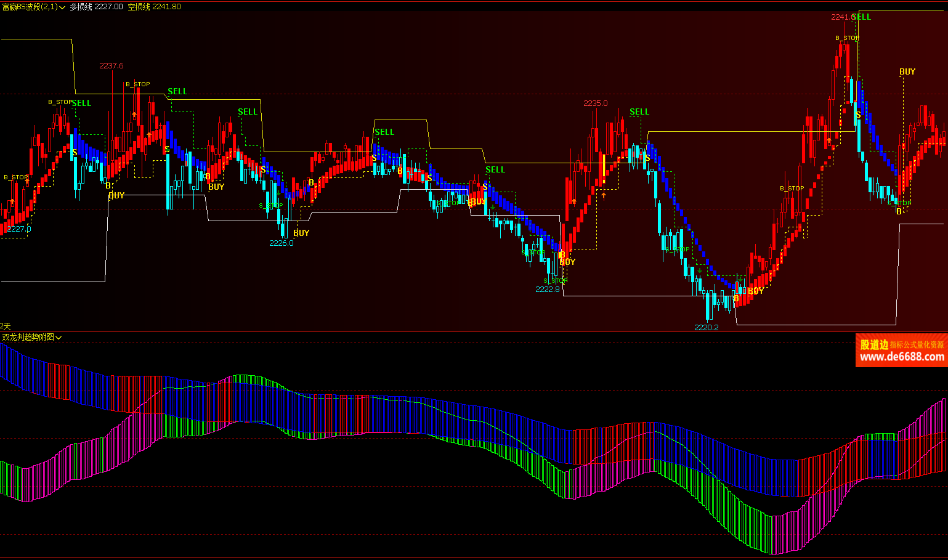Click the 2226.0 low price marker
The width and height of the screenshot is (948, 560).
click(282, 243)
